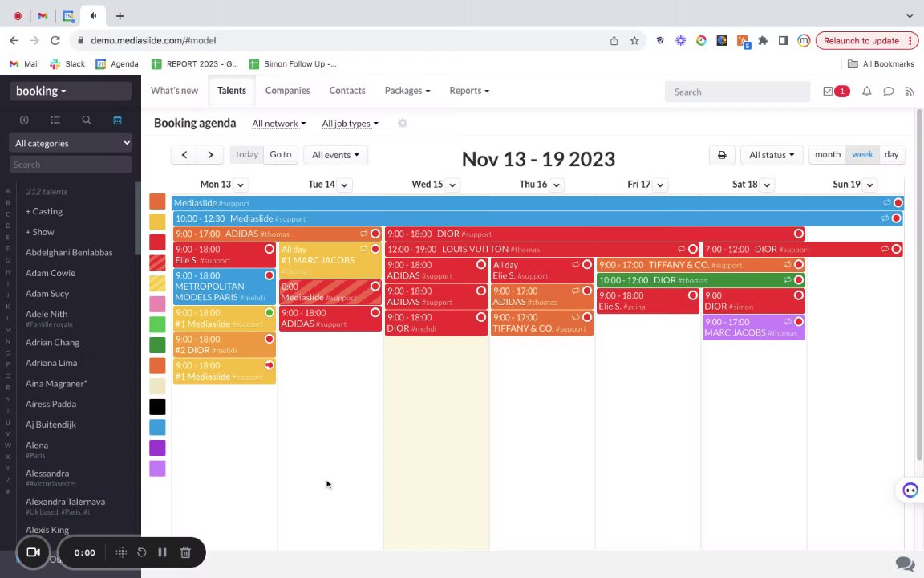Click the add talent plus icon in sidebar
This screenshot has height=578, width=924.
pyautogui.click(x=24, y=120)
